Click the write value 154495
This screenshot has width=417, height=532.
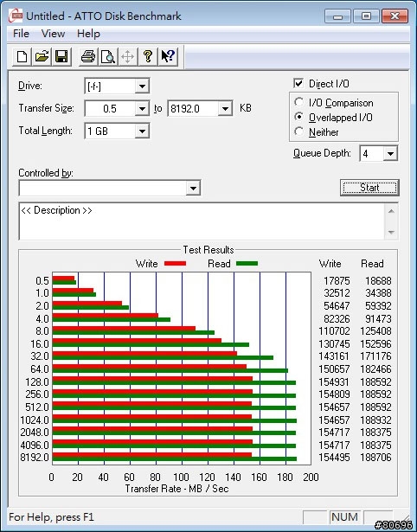pos(334,458)
